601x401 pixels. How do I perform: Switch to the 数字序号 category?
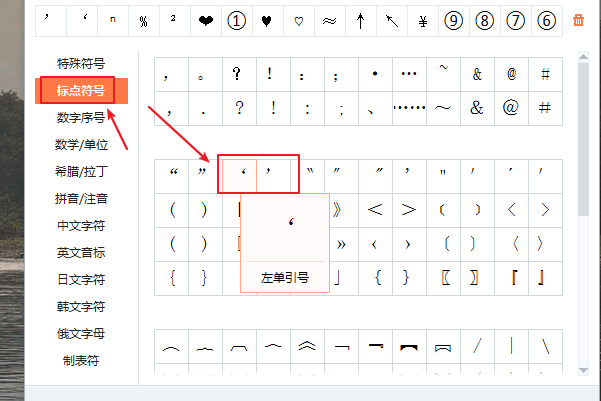click(81, 118)
